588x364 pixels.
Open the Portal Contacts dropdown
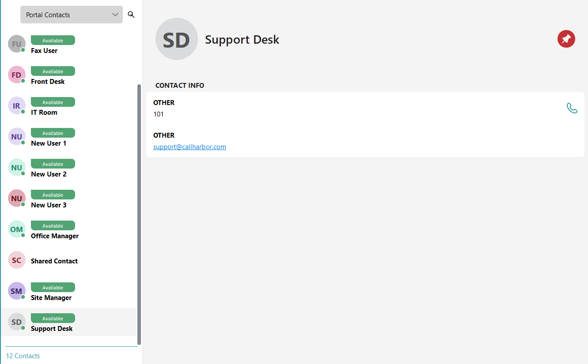click(x=72, y=15)
